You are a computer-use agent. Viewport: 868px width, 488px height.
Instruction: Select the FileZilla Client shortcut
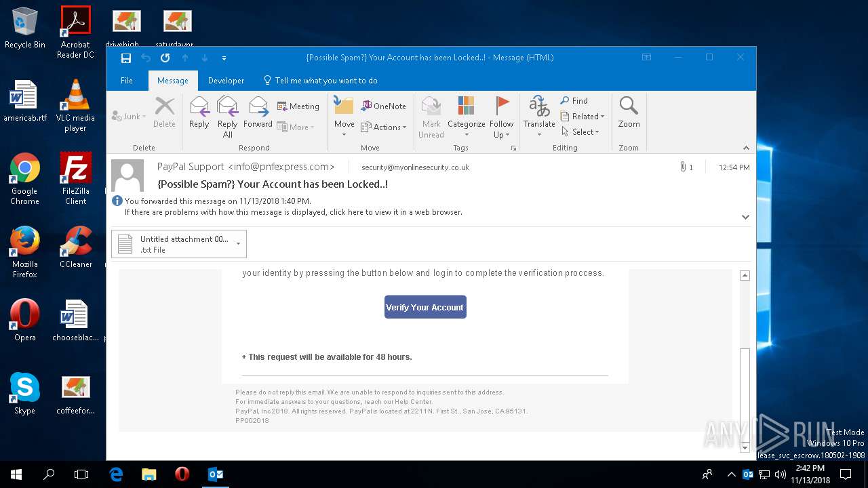[x=75, y=179]
